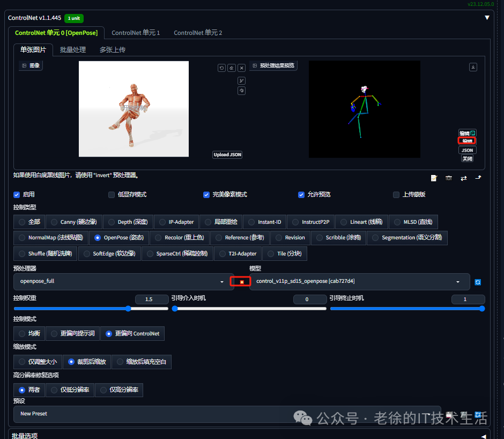Choose the 仅低分辨率 hires option

70,390
